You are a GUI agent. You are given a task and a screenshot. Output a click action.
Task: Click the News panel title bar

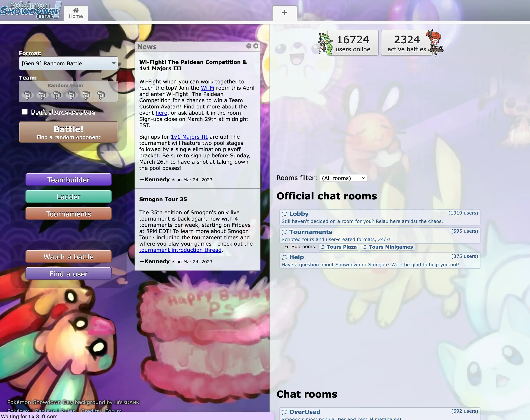click(197, 46)
